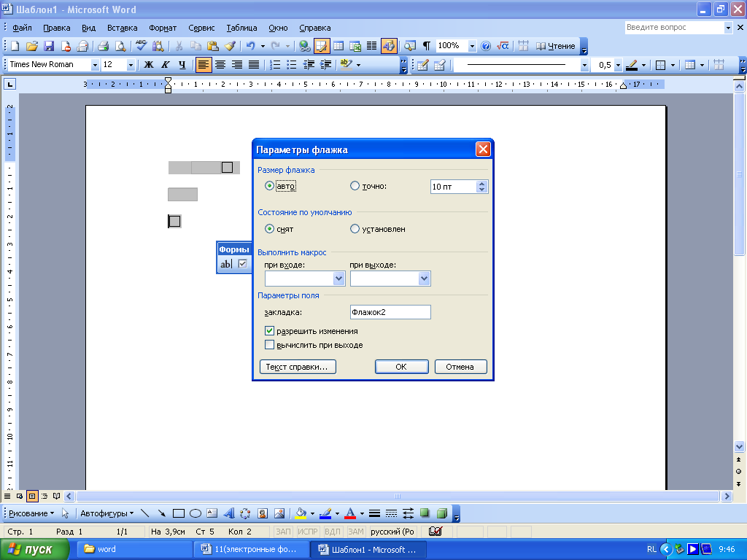Click Отмена to cancel the dialog
This screenshot has width=747, height=560.
460,367
